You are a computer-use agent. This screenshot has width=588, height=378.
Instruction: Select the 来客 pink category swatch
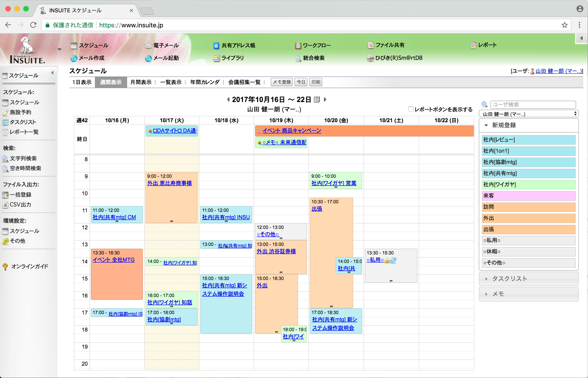(529, 196)
